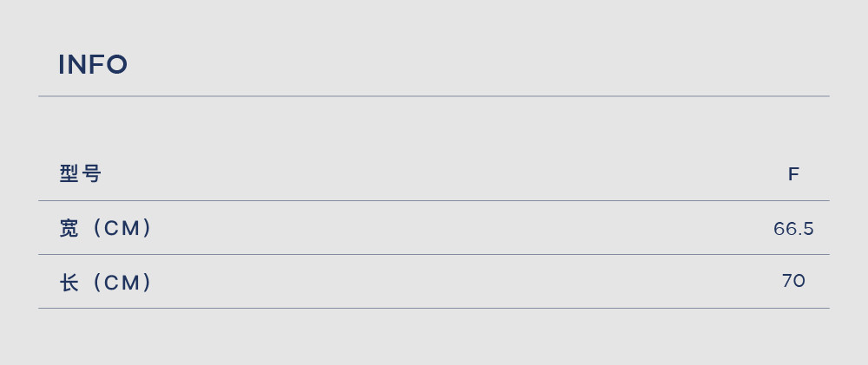Click the bottom divider below 长 row
868x365 pixels.
tap(433, 308)
